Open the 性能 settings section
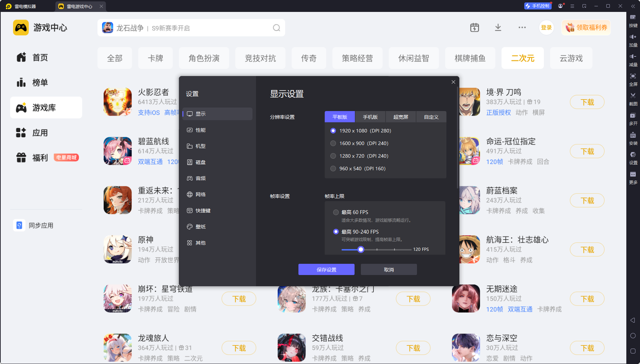The image size is (640, 364). pyautogui.click(x=217, y=130)
